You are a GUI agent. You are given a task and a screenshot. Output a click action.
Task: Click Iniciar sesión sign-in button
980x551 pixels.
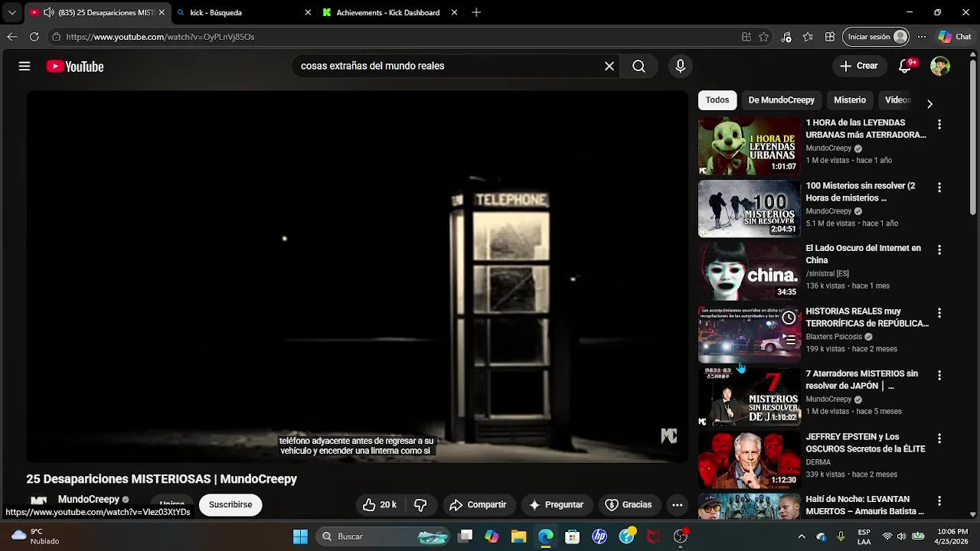877,37
